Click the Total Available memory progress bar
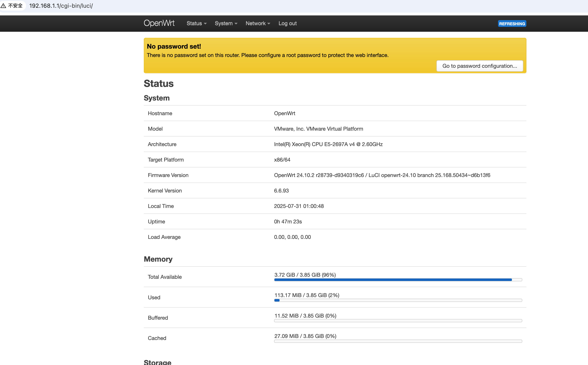 point(398,280)
